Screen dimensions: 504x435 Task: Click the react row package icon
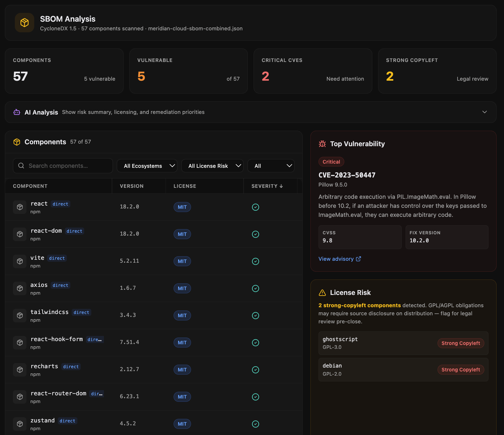[20, 207]
